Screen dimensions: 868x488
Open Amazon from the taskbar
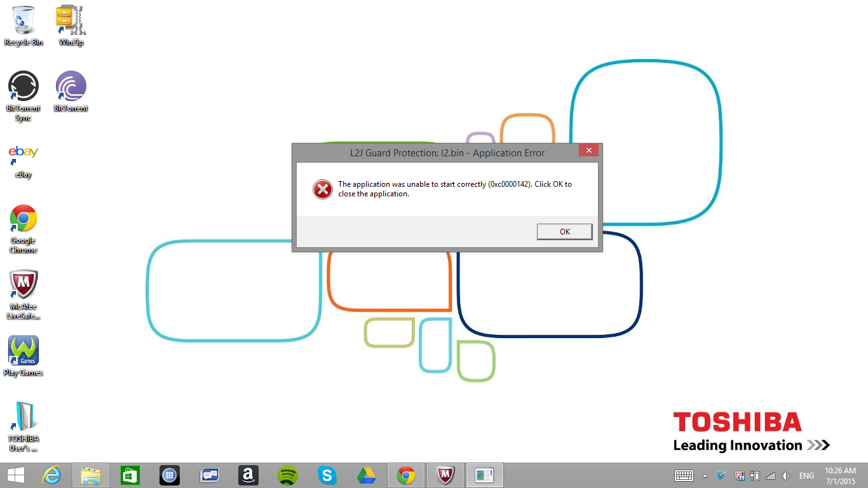coord(248,475)
